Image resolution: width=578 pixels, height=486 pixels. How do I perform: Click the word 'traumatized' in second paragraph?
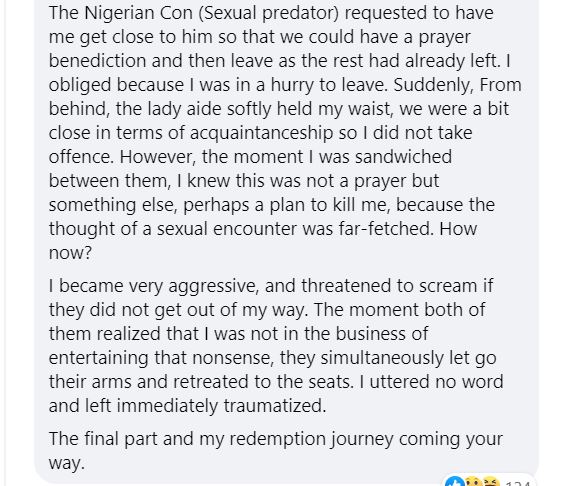275,406
